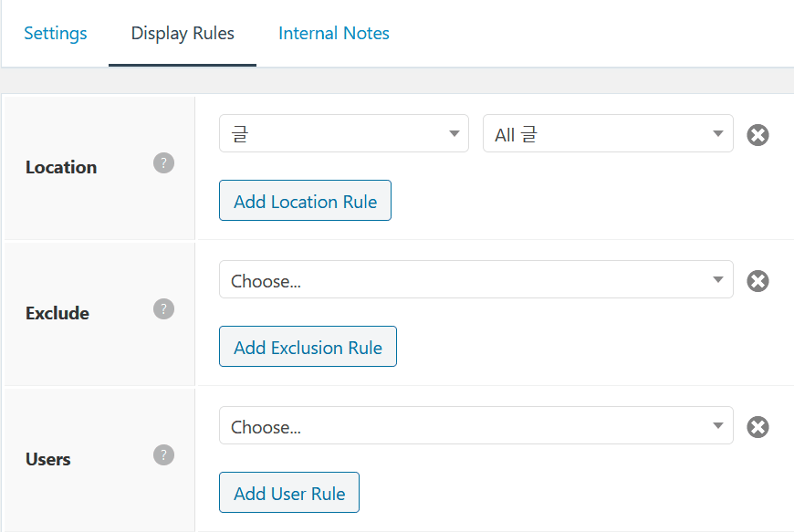The image size is (794, 532).
Task: Expand the Users Choose... dropdown
Action: coord(475,426)
